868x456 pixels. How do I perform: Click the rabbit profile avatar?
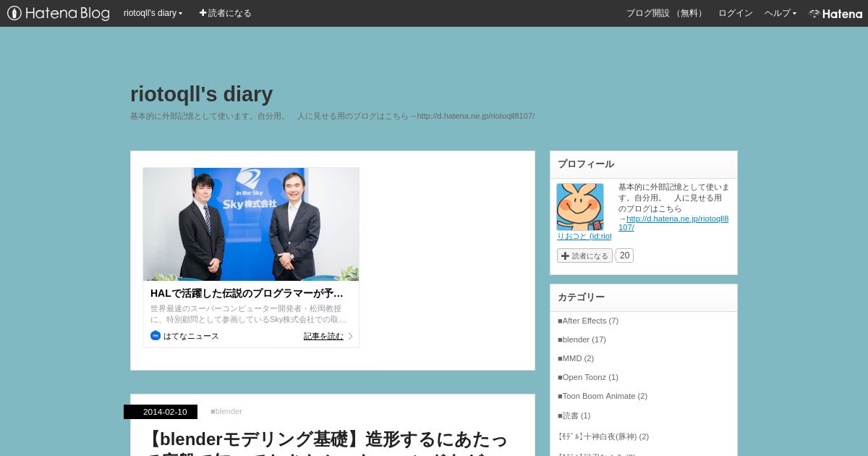tap(580, 207)
